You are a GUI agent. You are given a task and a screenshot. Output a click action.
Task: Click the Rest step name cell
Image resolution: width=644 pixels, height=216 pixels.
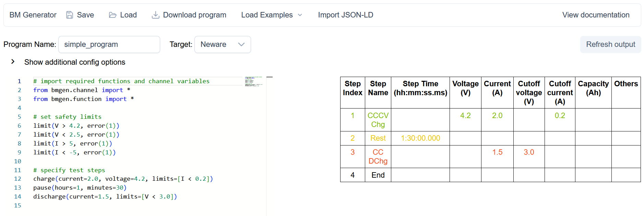click(378, 138)
